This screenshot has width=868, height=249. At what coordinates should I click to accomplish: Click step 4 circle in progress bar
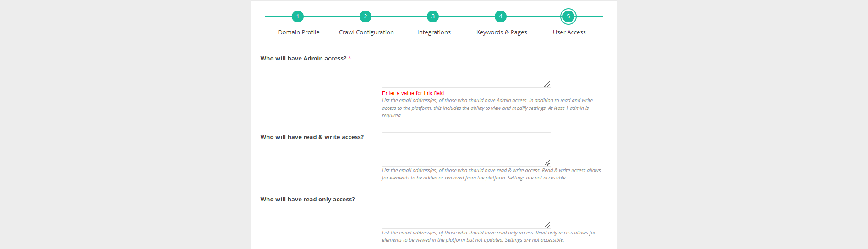tap(501, 16)
